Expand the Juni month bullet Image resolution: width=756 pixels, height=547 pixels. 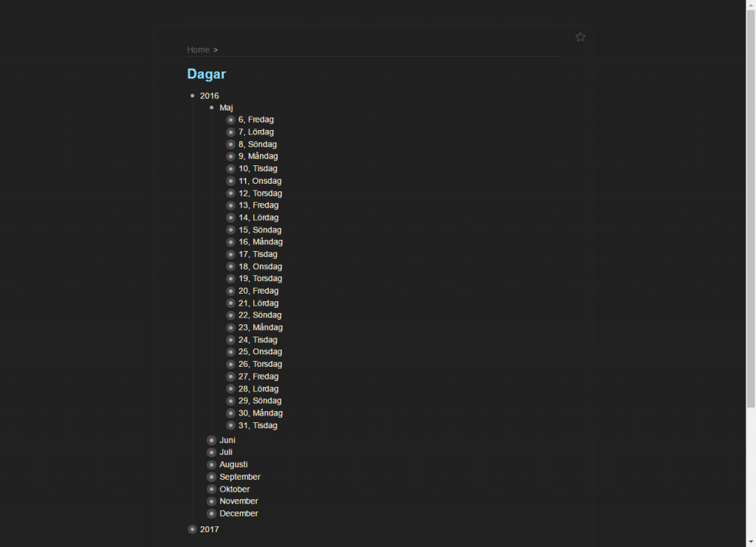tap(212, 440)
